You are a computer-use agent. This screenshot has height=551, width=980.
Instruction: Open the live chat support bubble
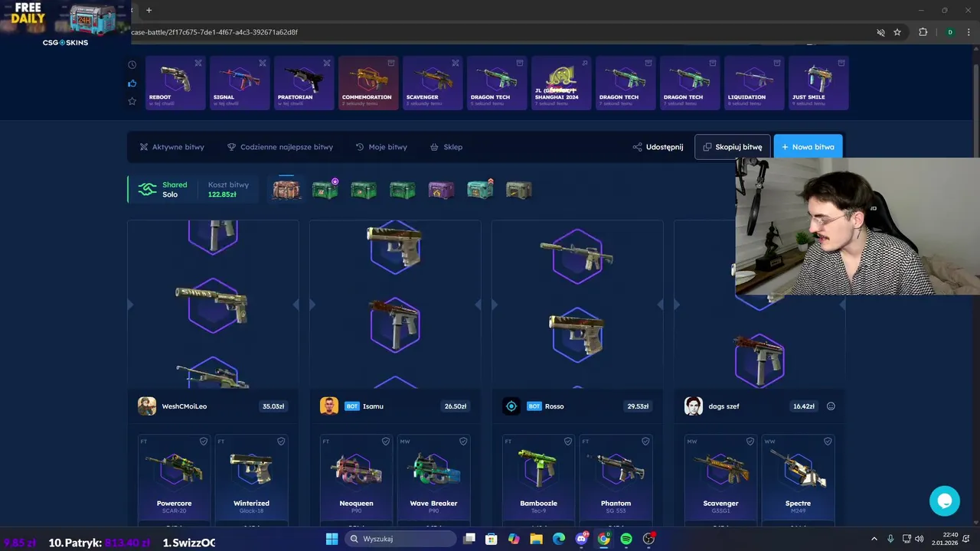tap(945, 501)
